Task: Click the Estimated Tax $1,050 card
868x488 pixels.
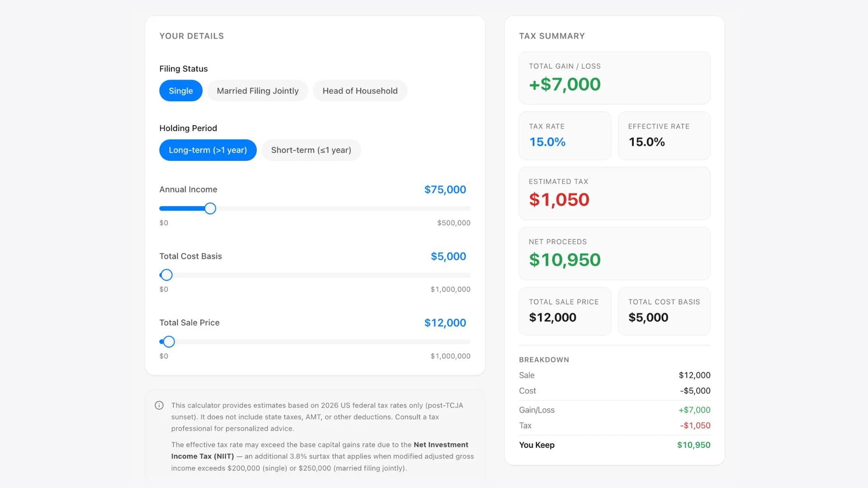Action: click(x=614, y=193)
